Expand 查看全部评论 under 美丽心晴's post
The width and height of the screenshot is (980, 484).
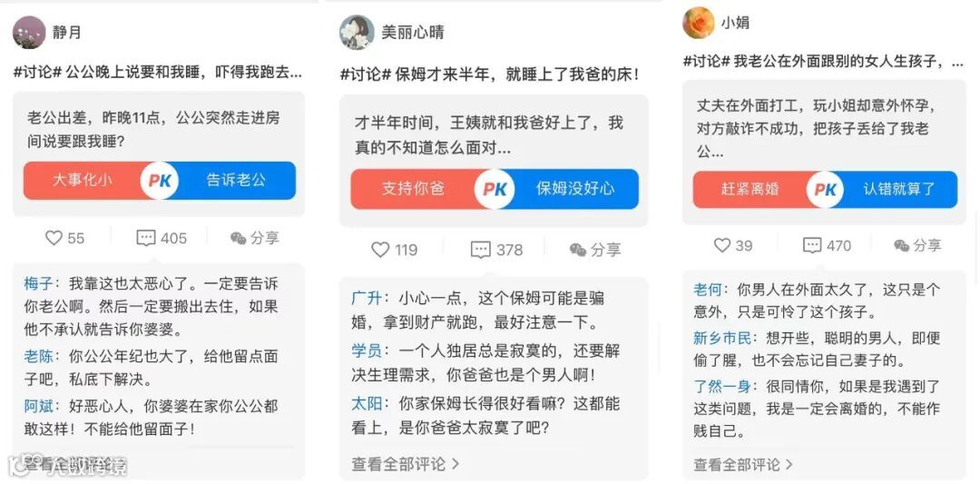click(x=405, y=464)
